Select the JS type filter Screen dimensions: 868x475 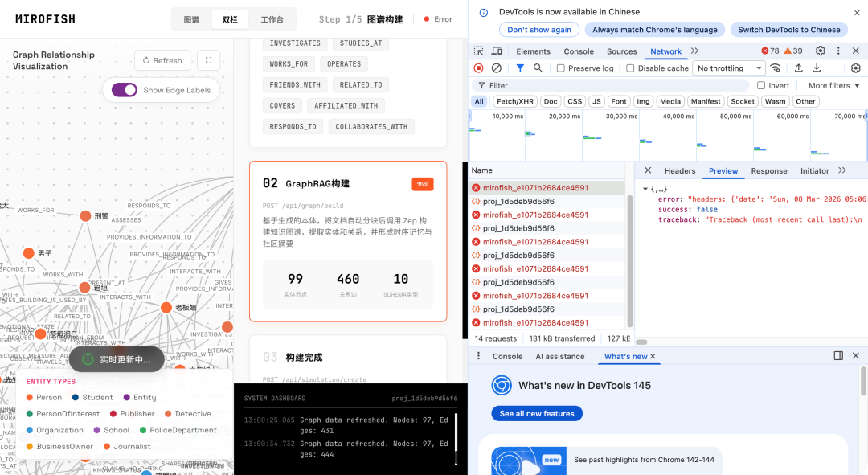coord(596,101)
